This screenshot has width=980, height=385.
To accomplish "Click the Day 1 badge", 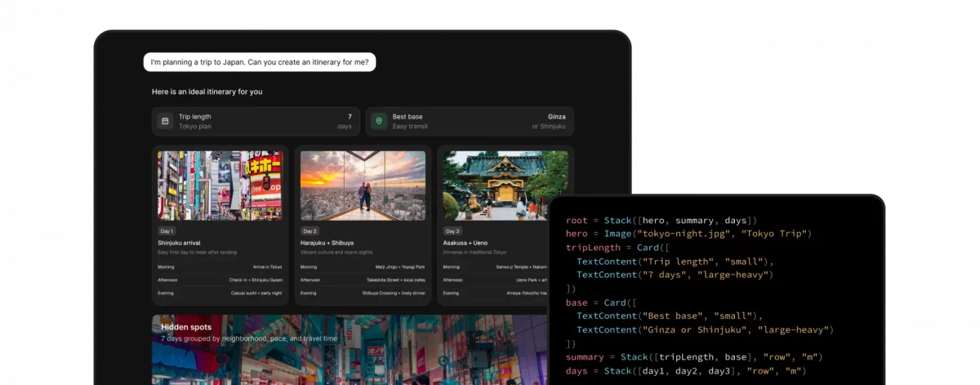I will tap(167, 231).
